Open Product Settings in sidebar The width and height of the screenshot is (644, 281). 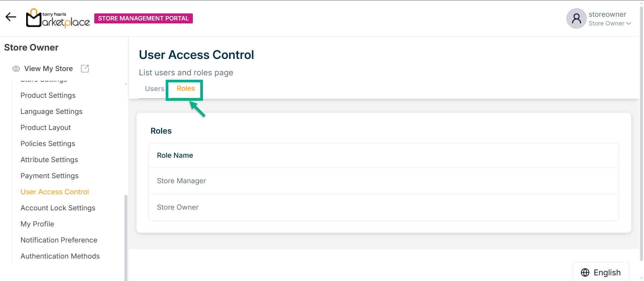[x=48, y=95]
